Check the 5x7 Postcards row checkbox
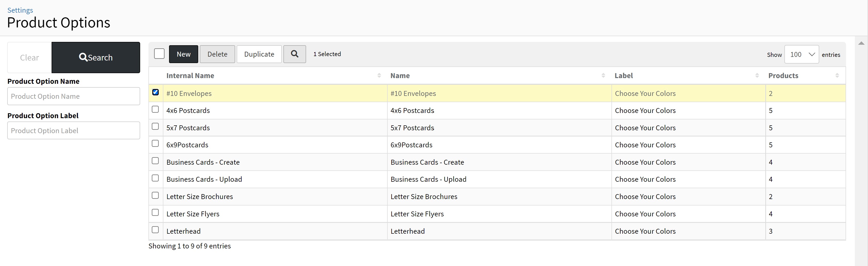The width and height of the screenshot is (868, 266). [x=155, y=126]
